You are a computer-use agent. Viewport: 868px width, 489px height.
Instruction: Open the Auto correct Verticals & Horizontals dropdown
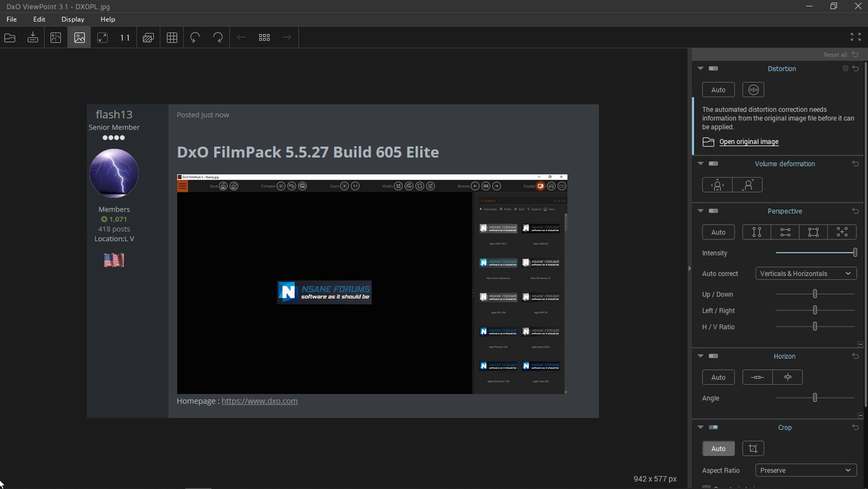[806, 273]
